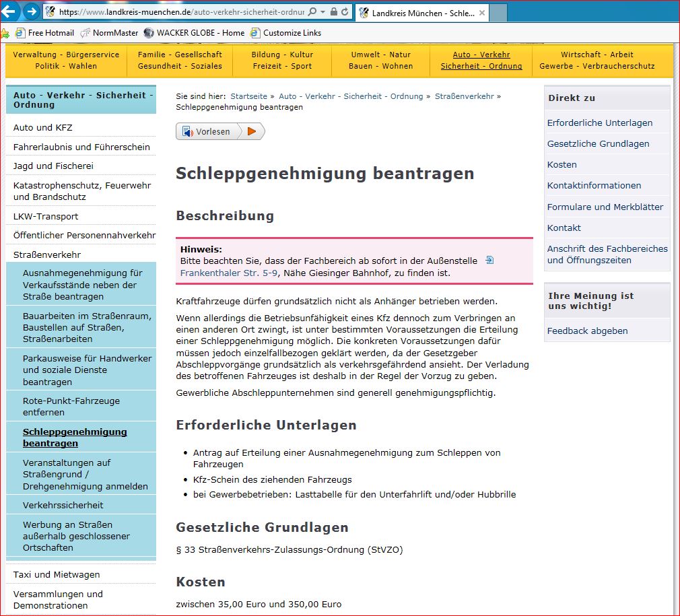Click the text 'zwischen 35,00 Euro und 350,00 Euro'
The height and width of the screenshot is (616, 680).
tap(259, 604)
